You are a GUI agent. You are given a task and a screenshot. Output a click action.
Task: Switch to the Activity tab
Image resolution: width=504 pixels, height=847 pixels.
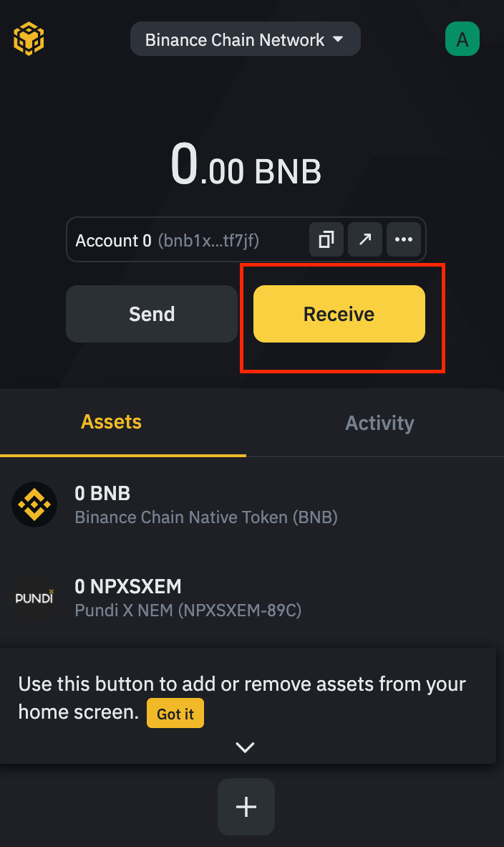click(x=380, y=423)
